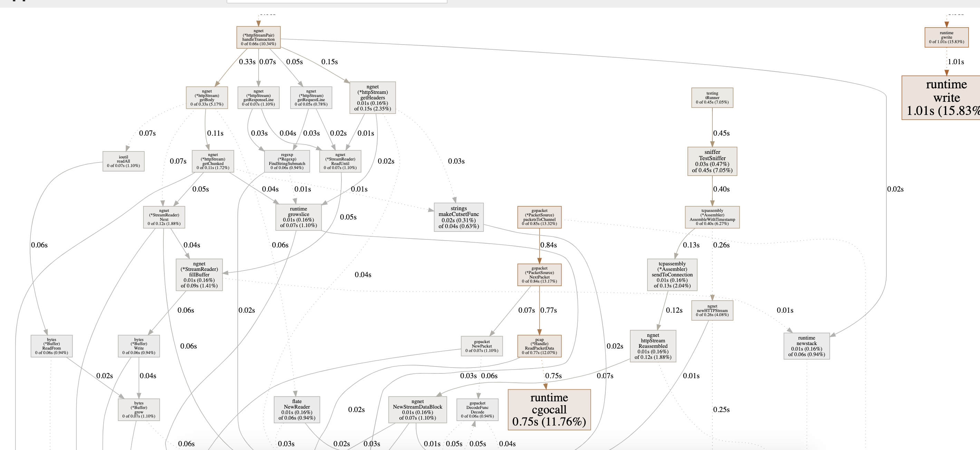
Task: Select the Assembler sendToConnection node
Action: pos(672,275)
